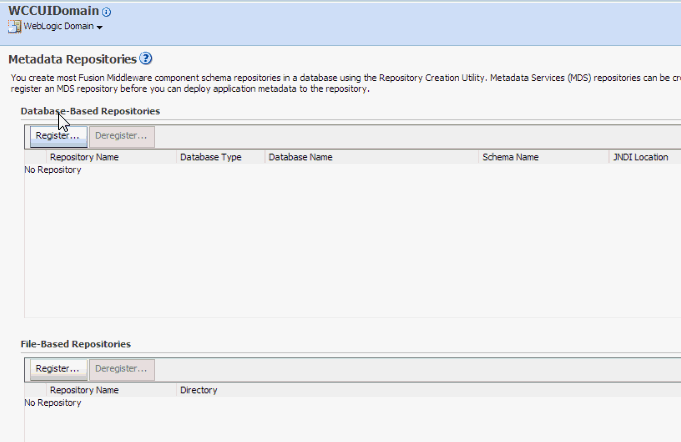The image size is (681, 442).
Task: Click the Schema Name column header
Action: [x=544, y=157]
